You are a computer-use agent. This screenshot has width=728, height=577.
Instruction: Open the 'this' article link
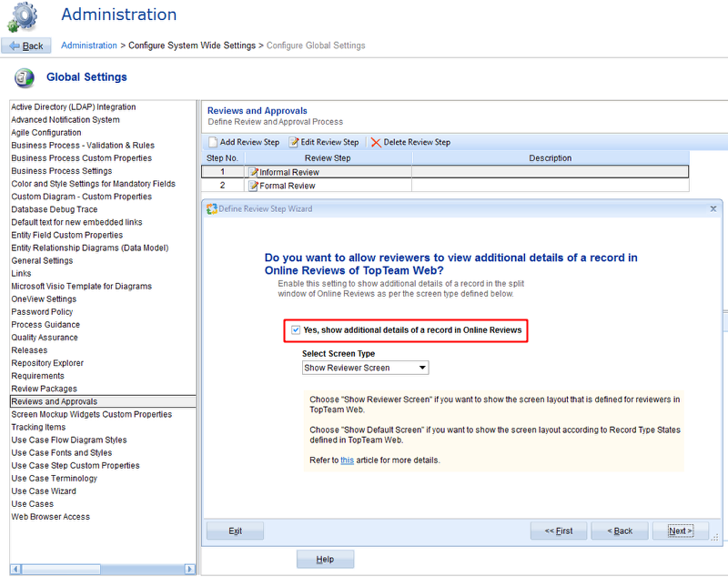tap(347, 461)
